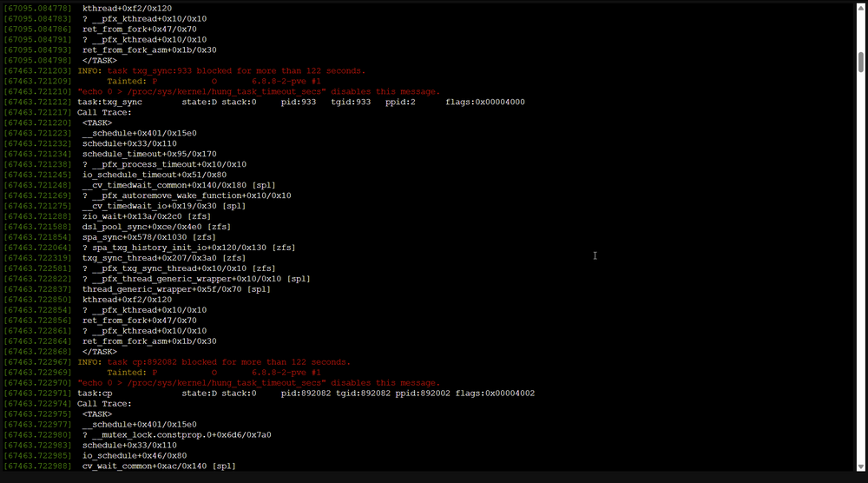Click the thread_generic_wrapper+0x5f/0x70 [spl] line
This screenshot has width=868, height=483.
coord(176,289)
